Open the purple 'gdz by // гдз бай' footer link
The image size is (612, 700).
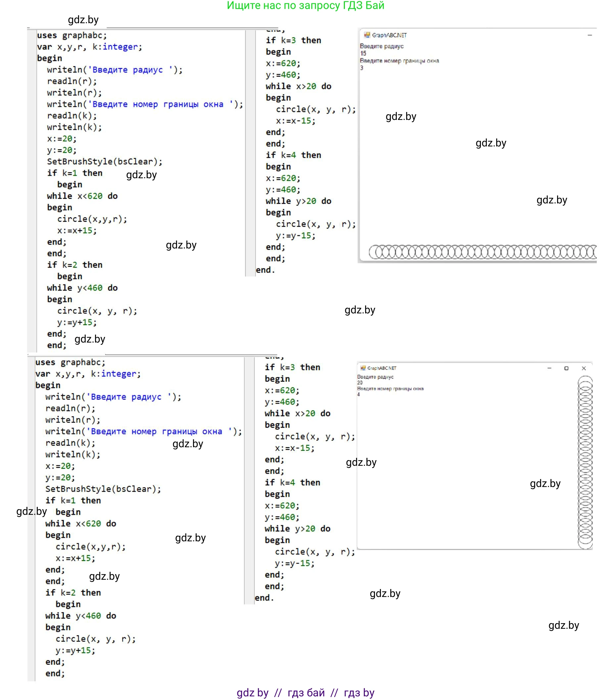[305, 692]
